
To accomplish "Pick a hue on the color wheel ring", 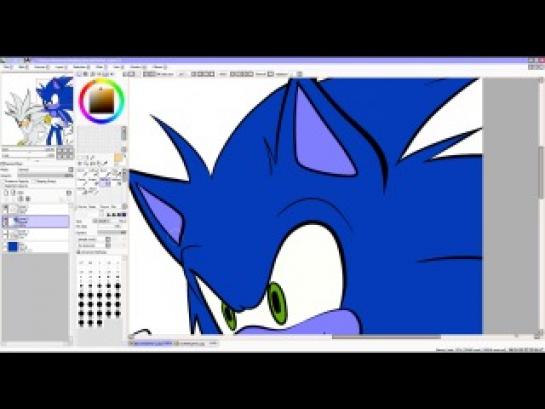I will click(x=101, y=80).
